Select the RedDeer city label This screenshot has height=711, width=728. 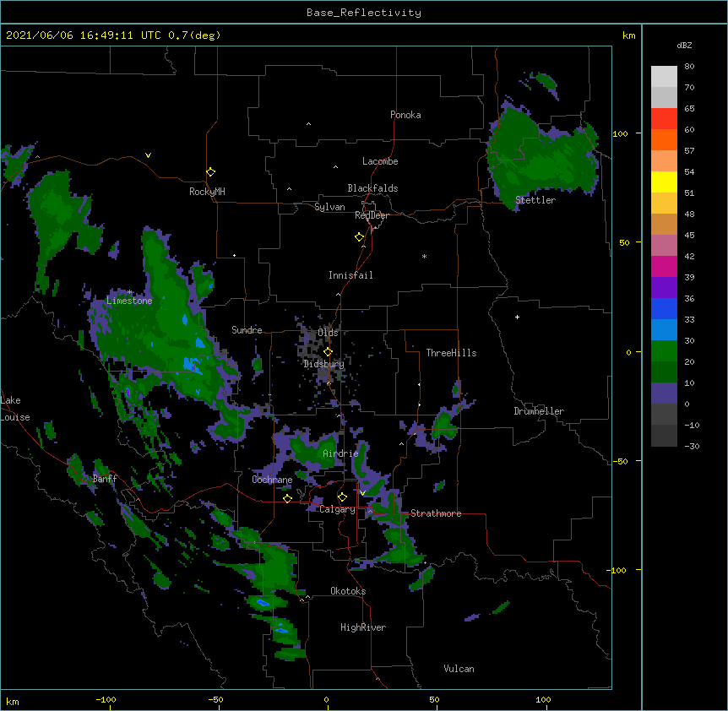(372, 215)
